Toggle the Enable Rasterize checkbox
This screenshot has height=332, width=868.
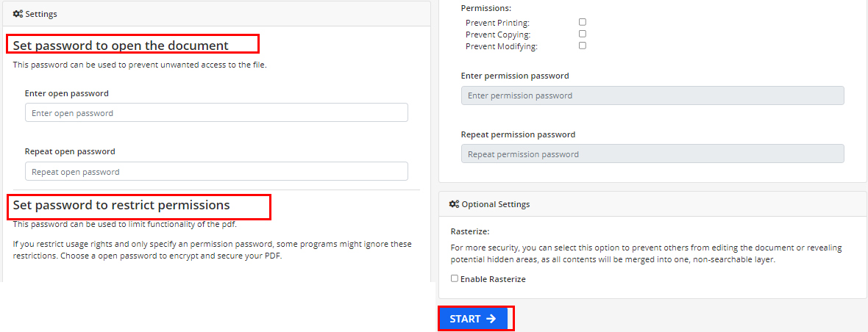(x=455, y=278)
